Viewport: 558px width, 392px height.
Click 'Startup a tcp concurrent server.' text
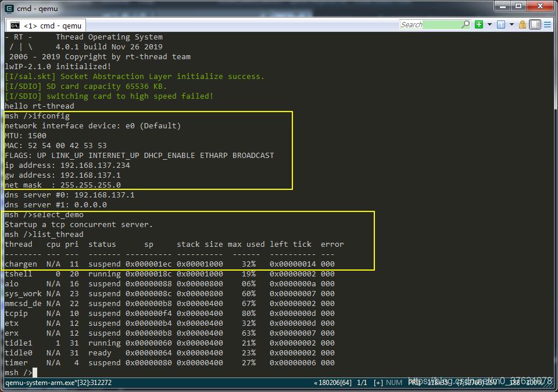78,225
